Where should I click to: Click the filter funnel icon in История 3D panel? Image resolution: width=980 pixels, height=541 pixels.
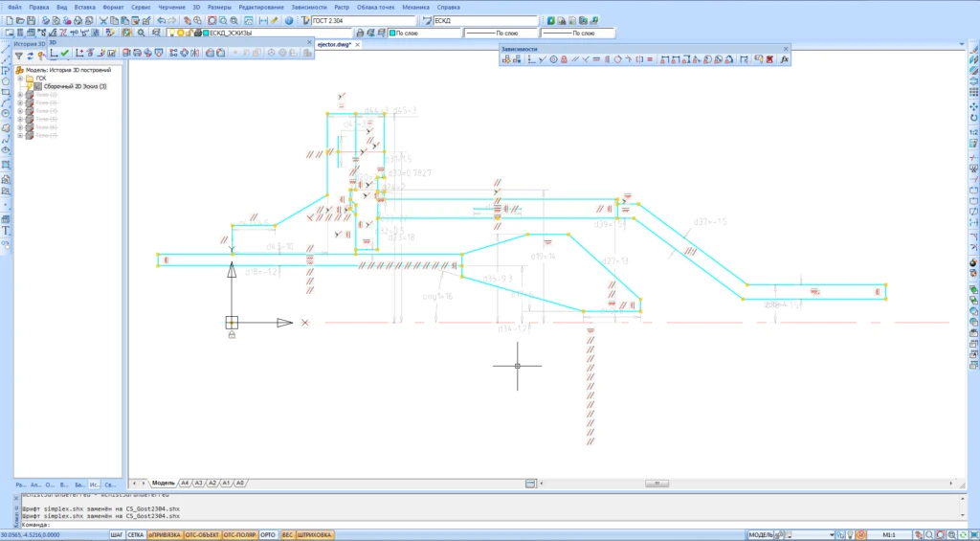click(x=18, y=55)
